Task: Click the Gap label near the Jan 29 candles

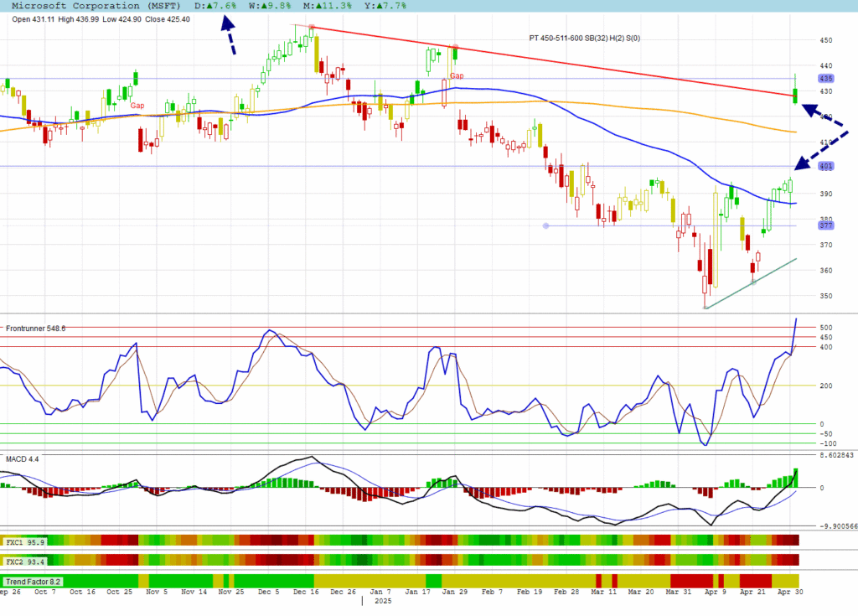Action: coord(457,76)
